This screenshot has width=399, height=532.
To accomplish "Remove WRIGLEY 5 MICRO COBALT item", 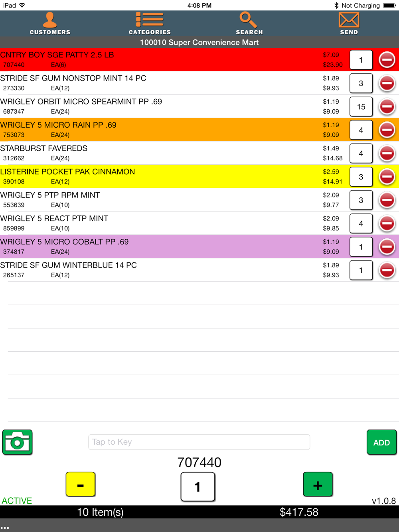I will [x=387, y=247].
